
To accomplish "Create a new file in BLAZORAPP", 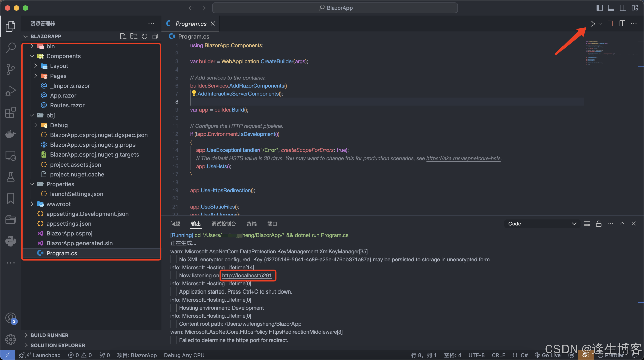I will [123, 36].
